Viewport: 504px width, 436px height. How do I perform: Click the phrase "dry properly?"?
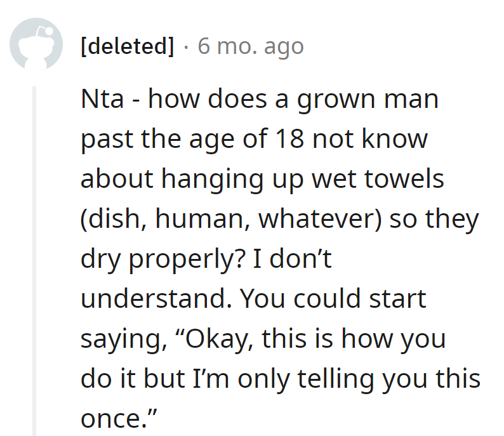(168, 260)
